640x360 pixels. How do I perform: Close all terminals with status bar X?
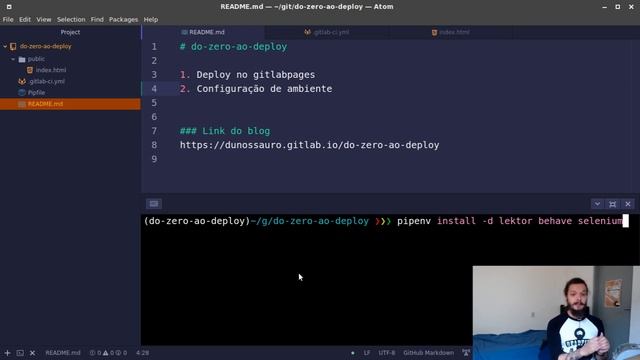[32, 353]
